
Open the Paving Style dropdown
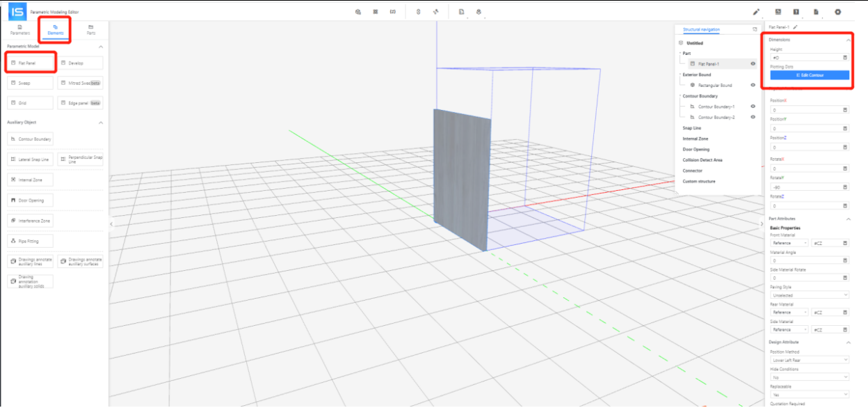[x=809, y=295]
